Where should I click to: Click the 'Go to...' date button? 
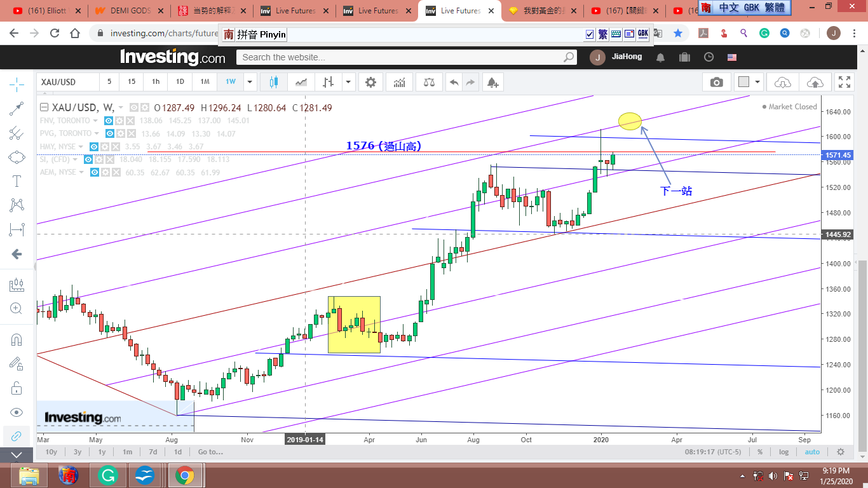pyautogui.click(x=210, y=452)
